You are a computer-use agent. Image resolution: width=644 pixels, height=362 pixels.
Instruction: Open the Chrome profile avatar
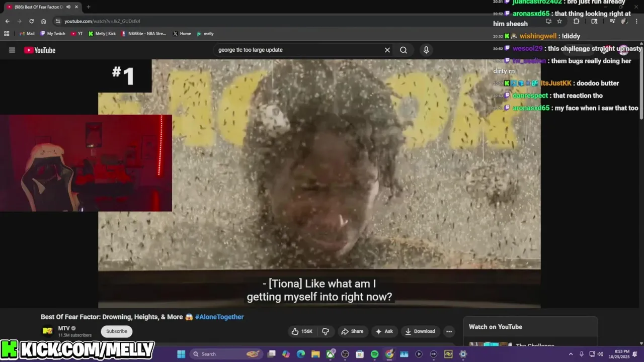(x=624, y=21)
